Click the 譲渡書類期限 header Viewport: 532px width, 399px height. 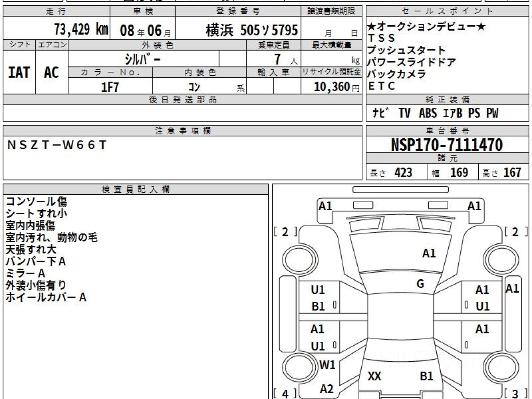332,12
